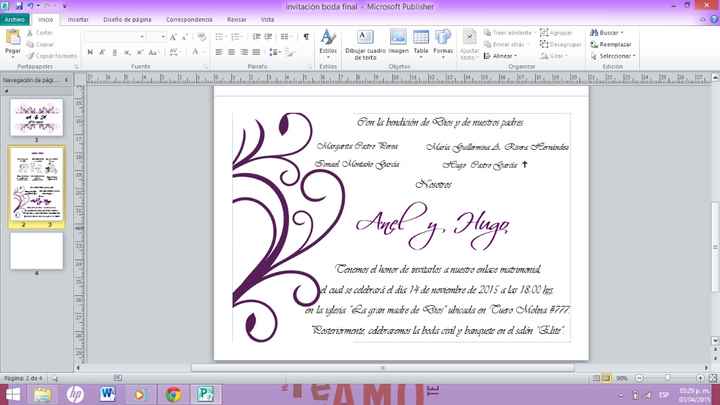Open the Formas shapes gallery
This screenshot has width=720, height=405.
[443, 42]
